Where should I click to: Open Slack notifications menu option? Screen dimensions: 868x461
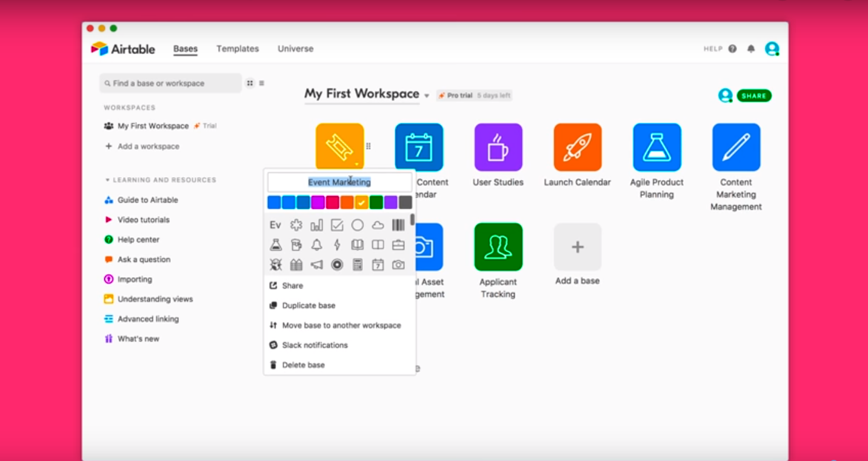click(339, 345)
